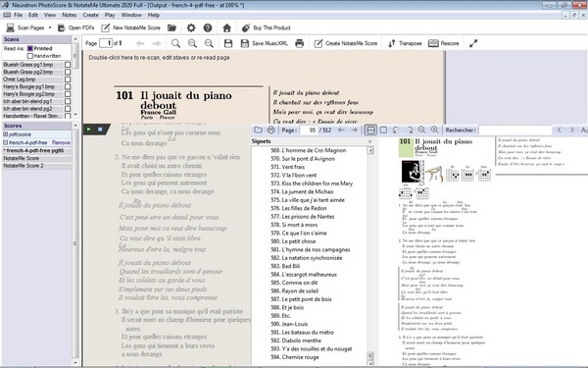
Task: Collapse the Scores panel header arrow
Action: [75, 126]
